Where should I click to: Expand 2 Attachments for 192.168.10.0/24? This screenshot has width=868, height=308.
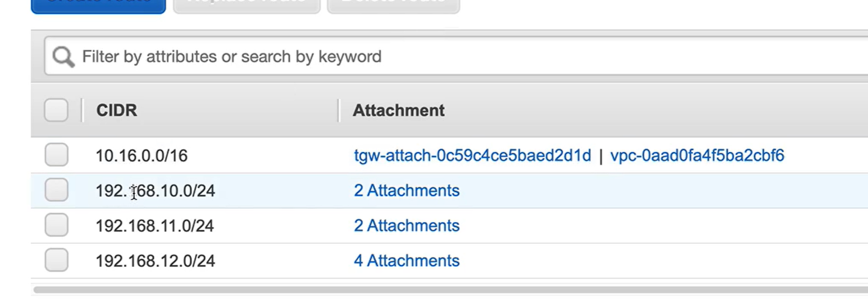[406, 190]
